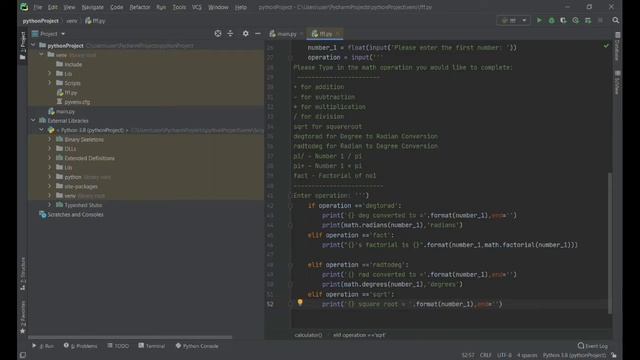Expand the Lib folder under venv
This screenshot has width=640, height=360.
(x=50, y=73)
